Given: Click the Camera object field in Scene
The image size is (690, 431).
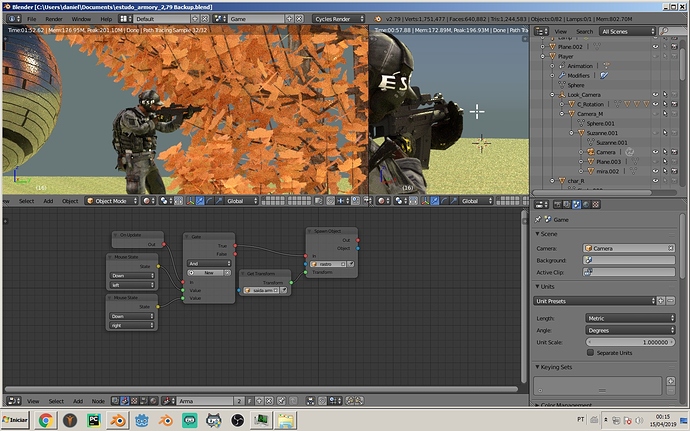Looking at the screenshot, I should click(x=629, y=248).
